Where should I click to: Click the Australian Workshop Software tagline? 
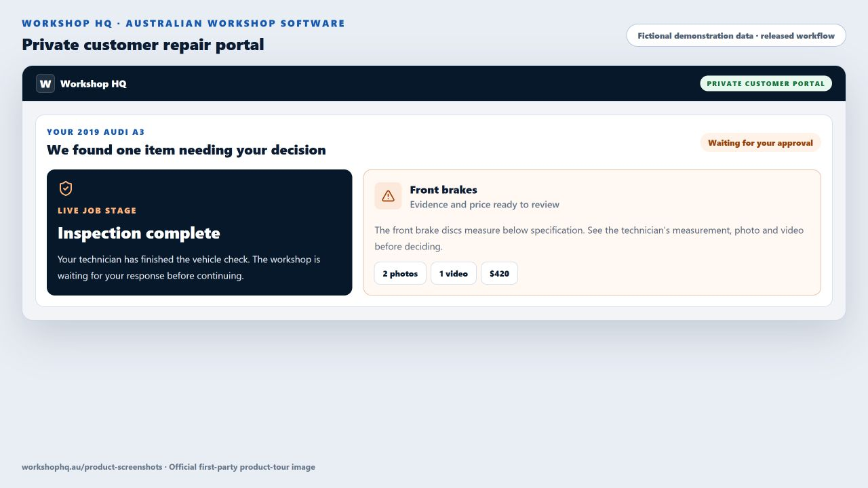tap(235, 23)
